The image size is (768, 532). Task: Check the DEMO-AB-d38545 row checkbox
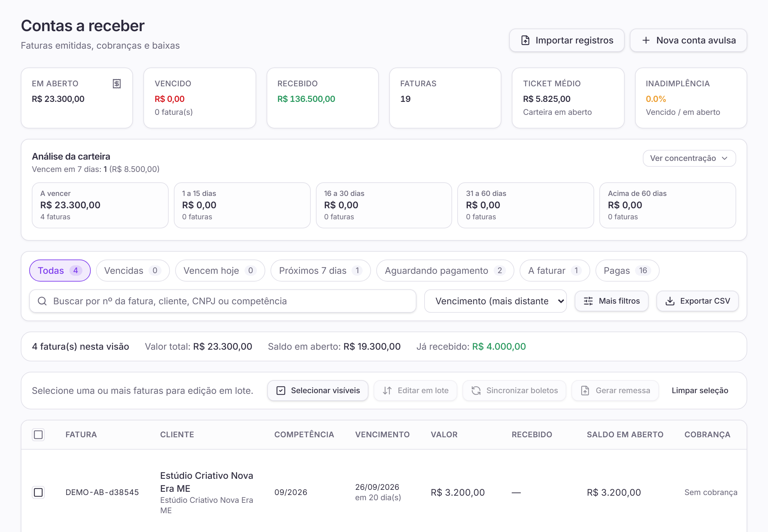pyautogui.click(x=38, y=492)
